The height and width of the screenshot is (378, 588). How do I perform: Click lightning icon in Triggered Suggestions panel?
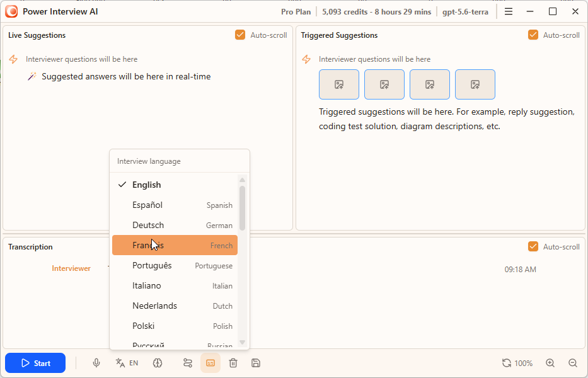(x=306, y=59)
